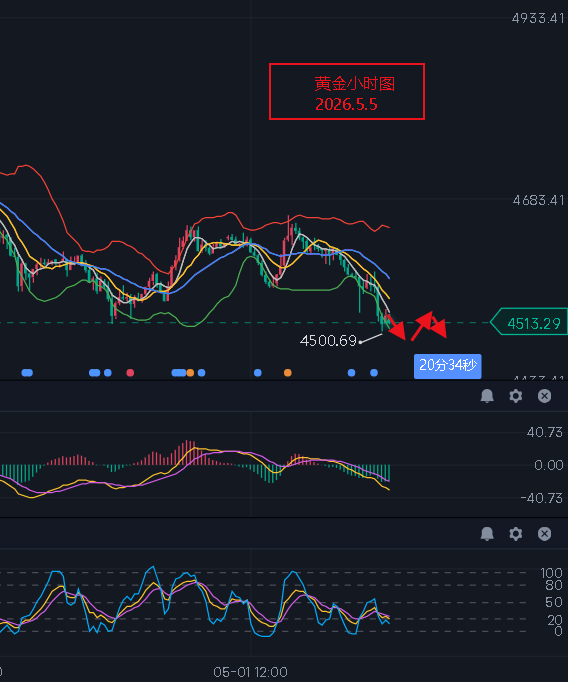Click the 100 level on KDJ axis
Viewport: 568px width, 682px height.
click(551, 573)
